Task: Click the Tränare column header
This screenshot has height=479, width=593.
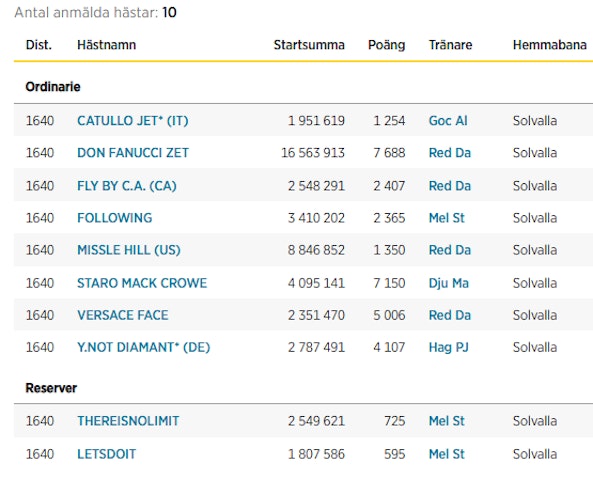Action: (x=450, y=45)
